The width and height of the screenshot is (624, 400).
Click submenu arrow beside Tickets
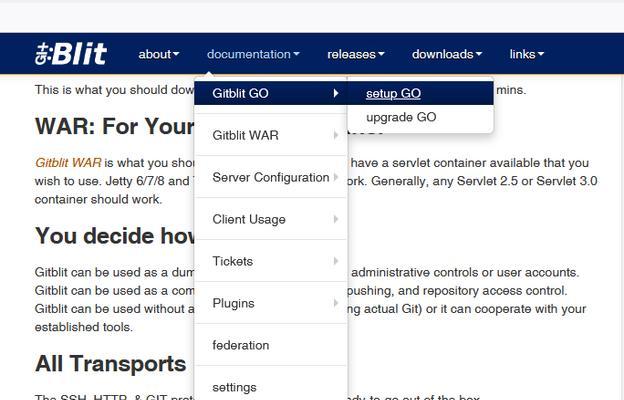pos(336,261)
